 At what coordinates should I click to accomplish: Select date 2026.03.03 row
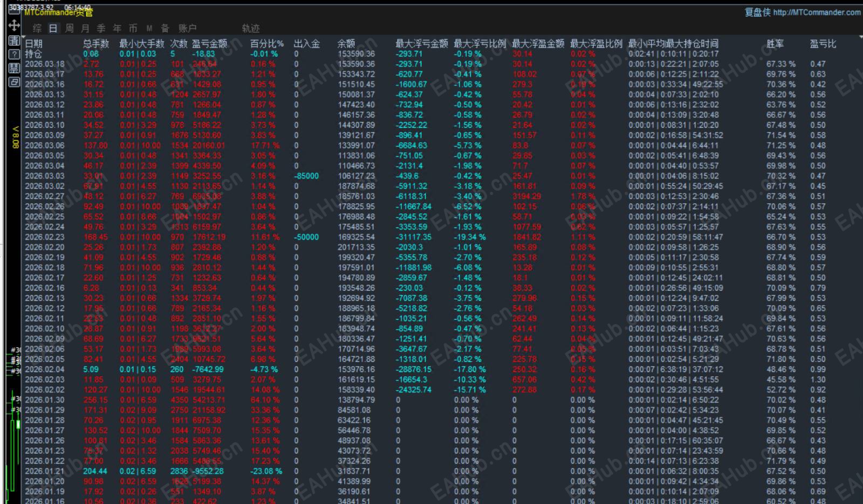coord(45,176)
